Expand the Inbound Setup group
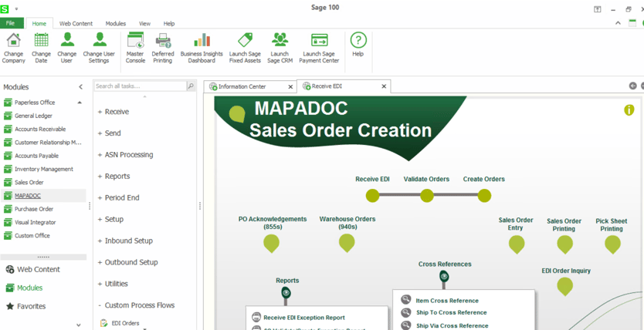The height and width of the screenshot is (330, 644). click(125, 241)
